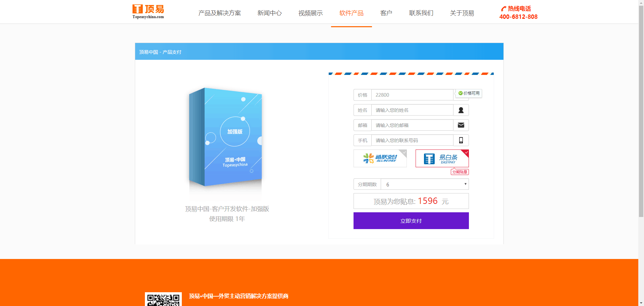Click the mobile phone icon beside phone field

(461, 140)
